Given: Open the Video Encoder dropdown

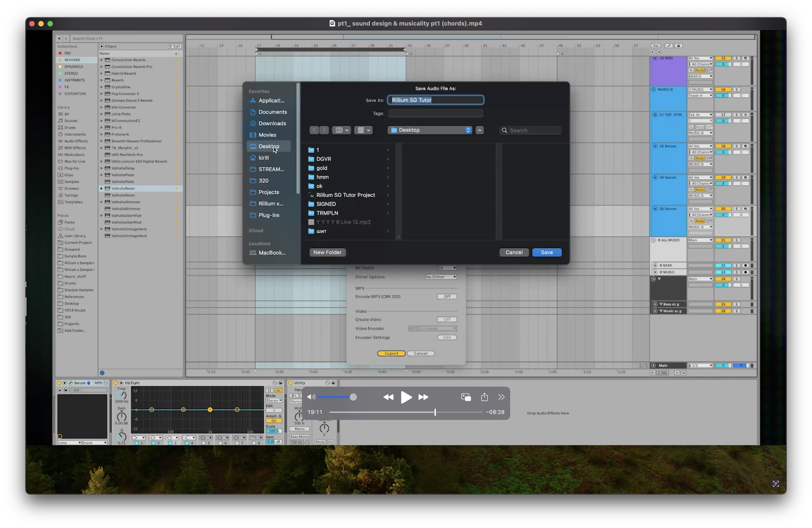Looking at the screenshot, I should point(433,328).
